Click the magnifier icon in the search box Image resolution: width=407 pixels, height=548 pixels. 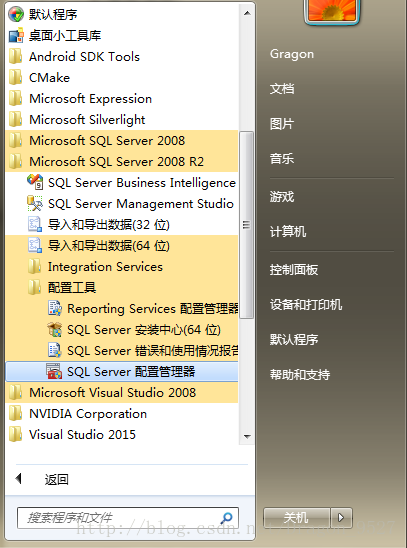point(227,518)
